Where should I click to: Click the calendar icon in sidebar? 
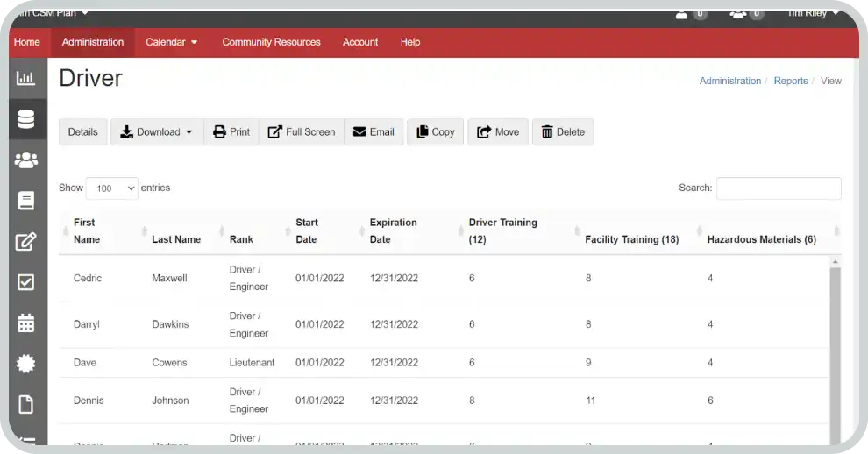tap(26, 323)
